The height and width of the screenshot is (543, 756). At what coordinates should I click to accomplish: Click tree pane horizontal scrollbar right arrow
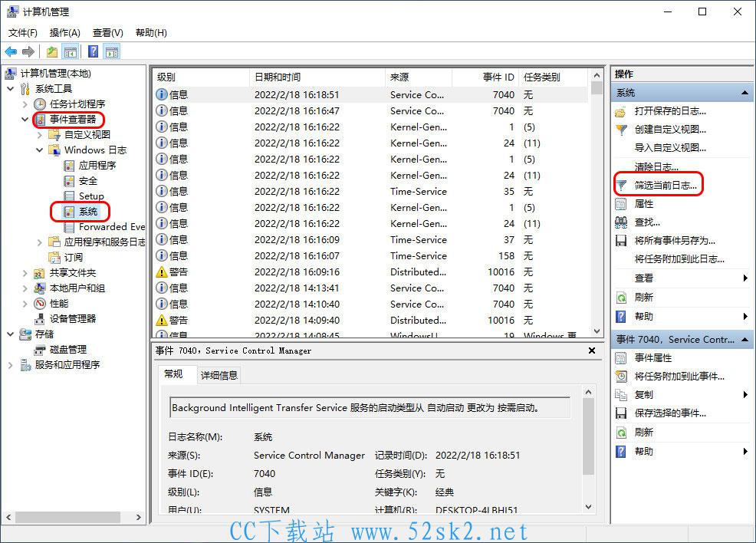coord(139,518)
